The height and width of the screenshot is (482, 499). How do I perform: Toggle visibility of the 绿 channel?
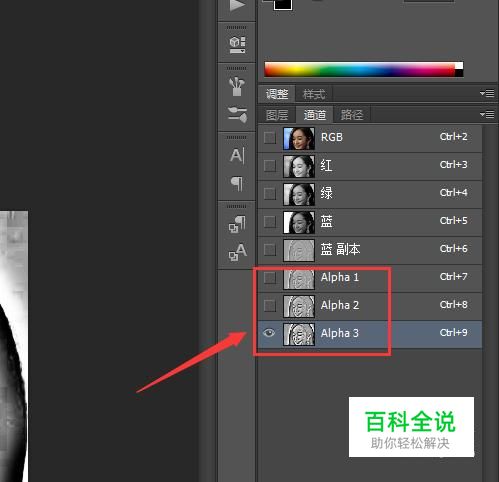[x=269, y=193]
